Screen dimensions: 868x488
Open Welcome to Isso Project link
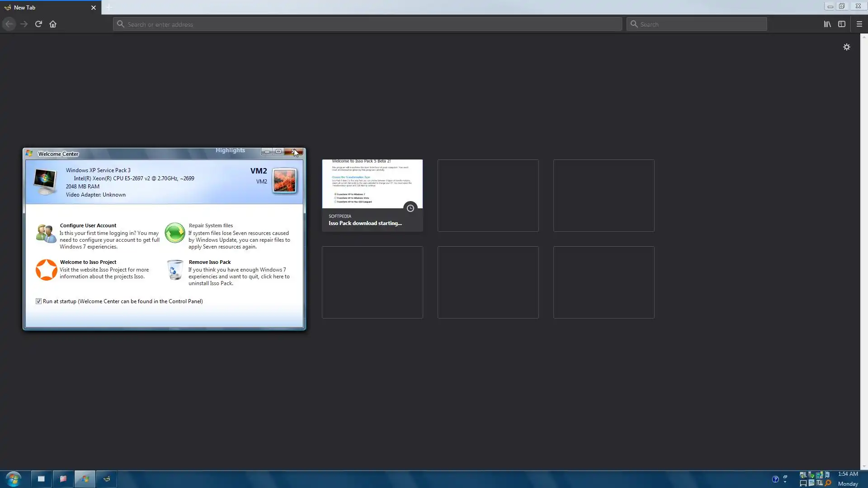click(x=88, y=262)
